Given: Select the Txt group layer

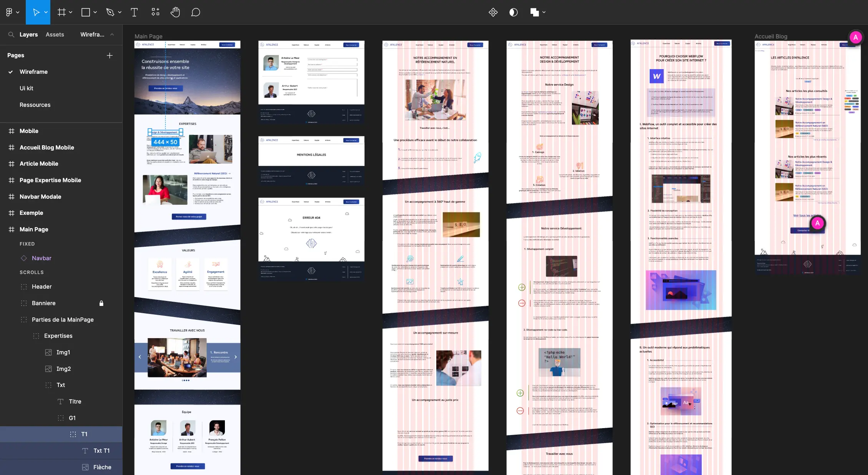Looking at the screenshot, I should [61, 385].
